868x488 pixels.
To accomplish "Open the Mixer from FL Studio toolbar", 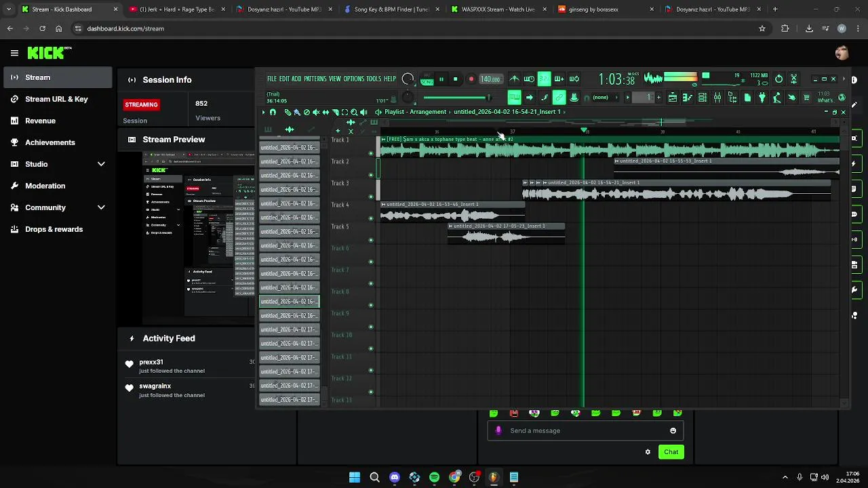I will click(717, 98).
